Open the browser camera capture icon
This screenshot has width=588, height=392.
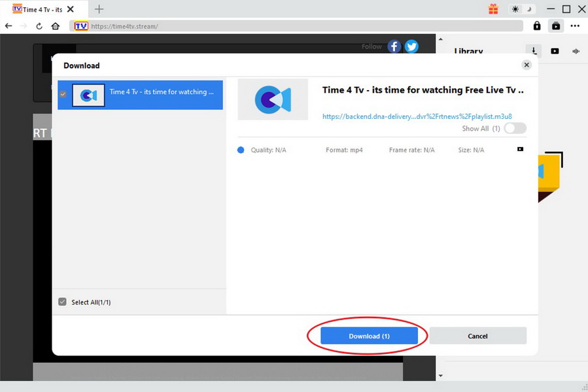pyautogui.click(x=555, y=25)
